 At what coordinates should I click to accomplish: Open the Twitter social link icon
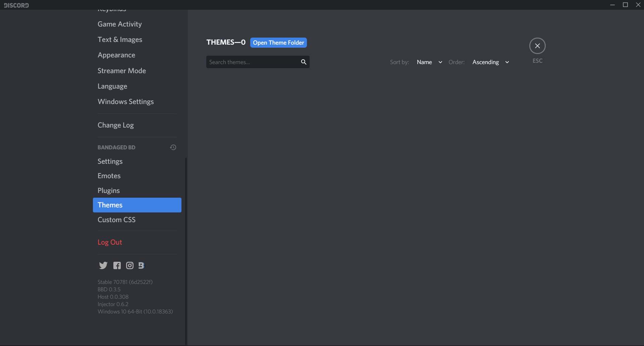[103, 265]
